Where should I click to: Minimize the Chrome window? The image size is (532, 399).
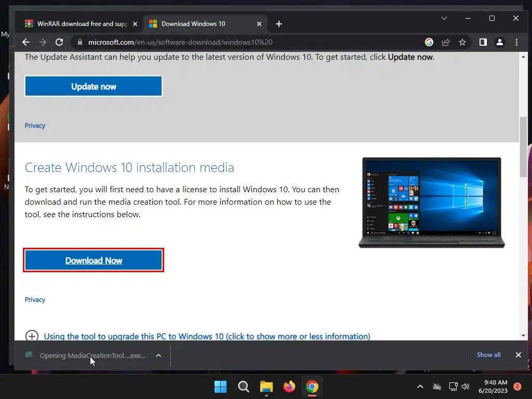point(468,18)
